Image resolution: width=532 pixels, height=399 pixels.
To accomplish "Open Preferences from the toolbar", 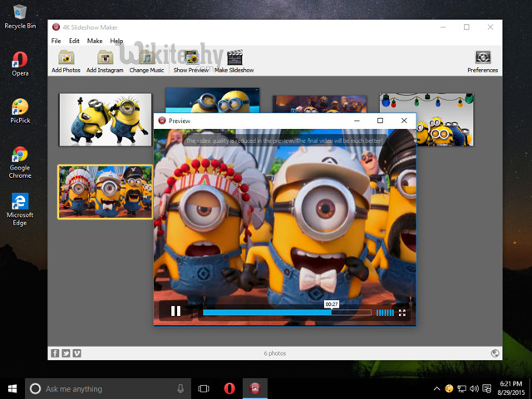I will click(x=482, y=57).
